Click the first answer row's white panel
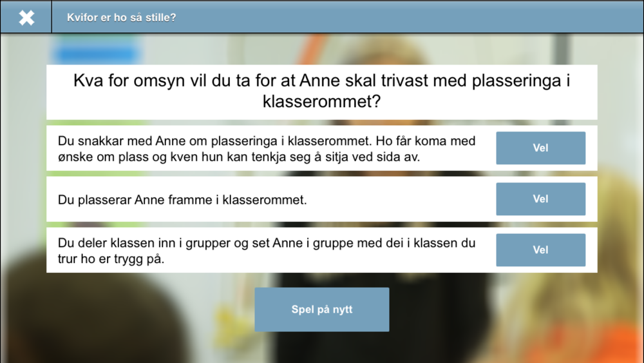This screenshot has width=644, height=363. click(x=321, y=148)
